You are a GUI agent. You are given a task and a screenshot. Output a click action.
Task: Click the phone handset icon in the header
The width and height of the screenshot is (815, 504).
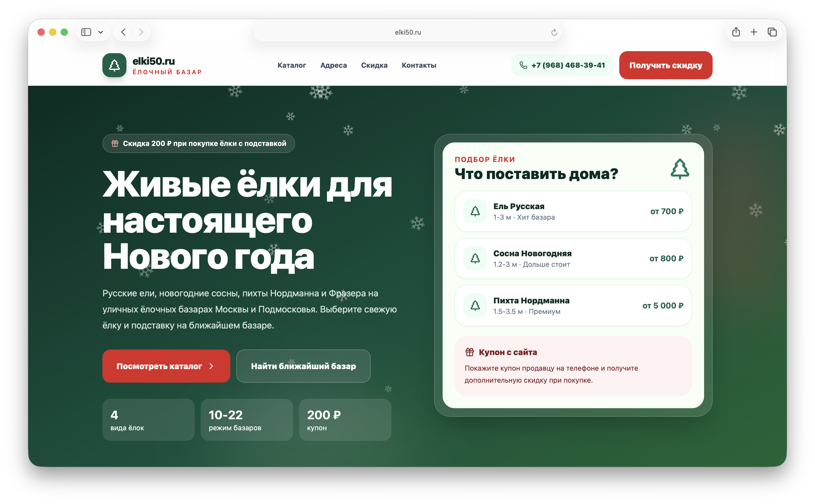[x=523, y=65]
